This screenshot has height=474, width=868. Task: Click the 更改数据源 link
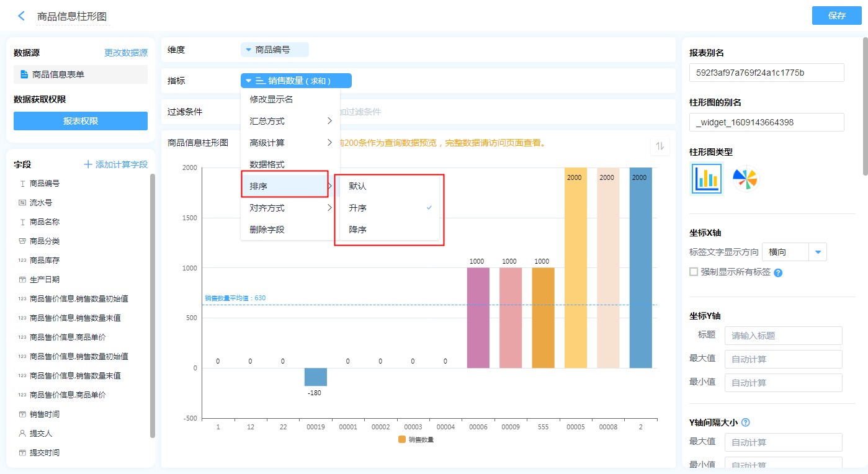click(126, 53)
